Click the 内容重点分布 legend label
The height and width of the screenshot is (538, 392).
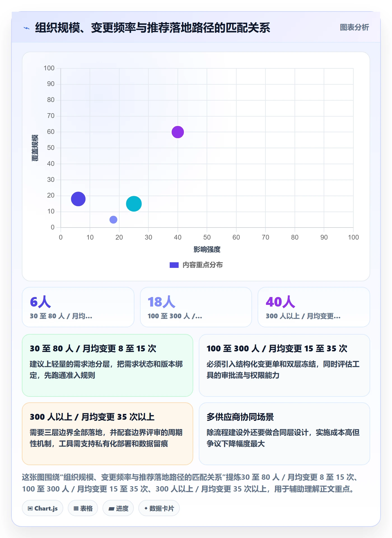(202, 265)
